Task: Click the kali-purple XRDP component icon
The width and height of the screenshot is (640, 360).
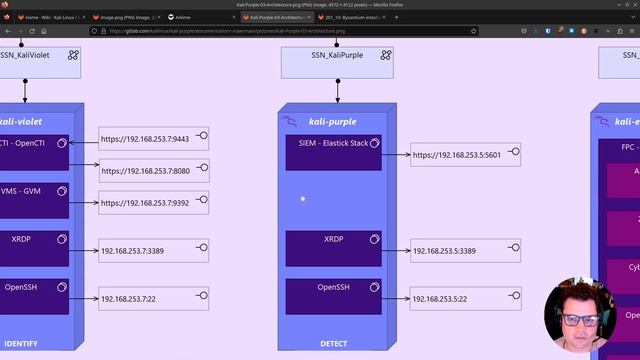Action: pos(375,239)
